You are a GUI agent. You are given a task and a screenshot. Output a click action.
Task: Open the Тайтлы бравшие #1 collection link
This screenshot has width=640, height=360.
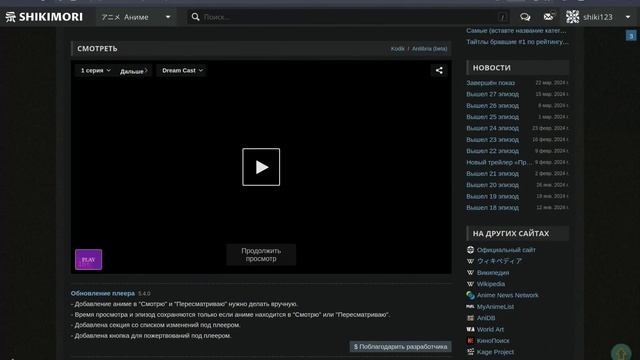(x=517, y=42)
